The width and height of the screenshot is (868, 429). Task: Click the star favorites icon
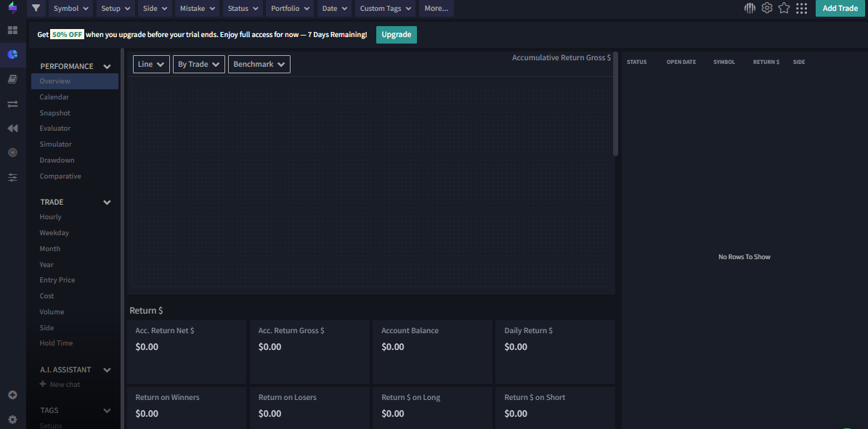pos(784,8)
